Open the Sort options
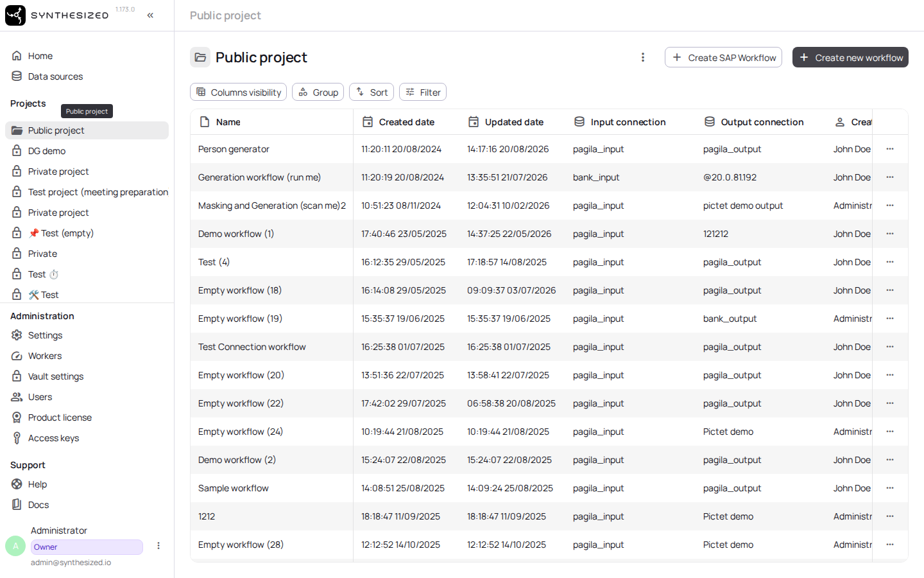 tap(372, 92)
